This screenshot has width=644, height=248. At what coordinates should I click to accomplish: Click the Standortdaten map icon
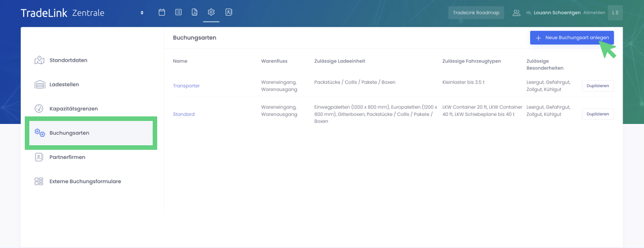(39, 60)
